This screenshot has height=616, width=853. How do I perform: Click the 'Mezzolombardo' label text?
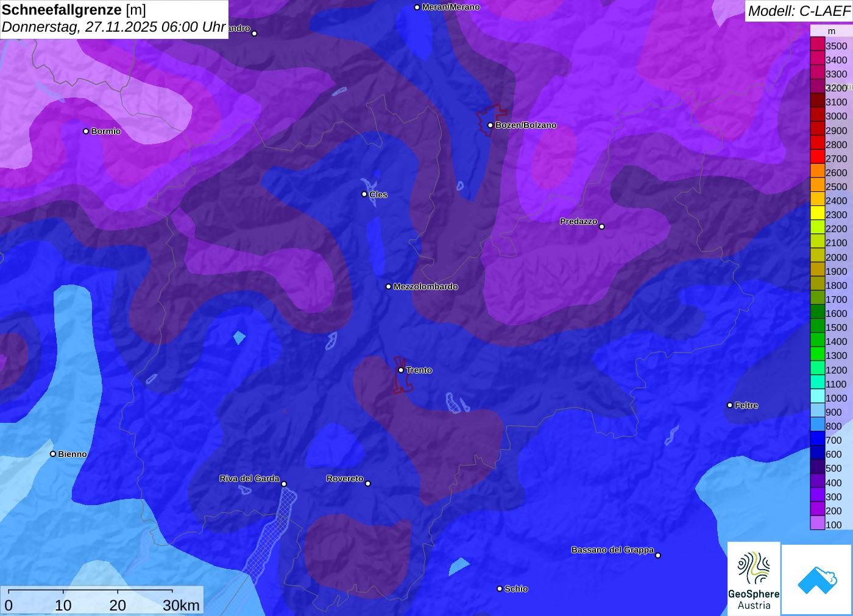pyautogui.click(x=426, y=287)
